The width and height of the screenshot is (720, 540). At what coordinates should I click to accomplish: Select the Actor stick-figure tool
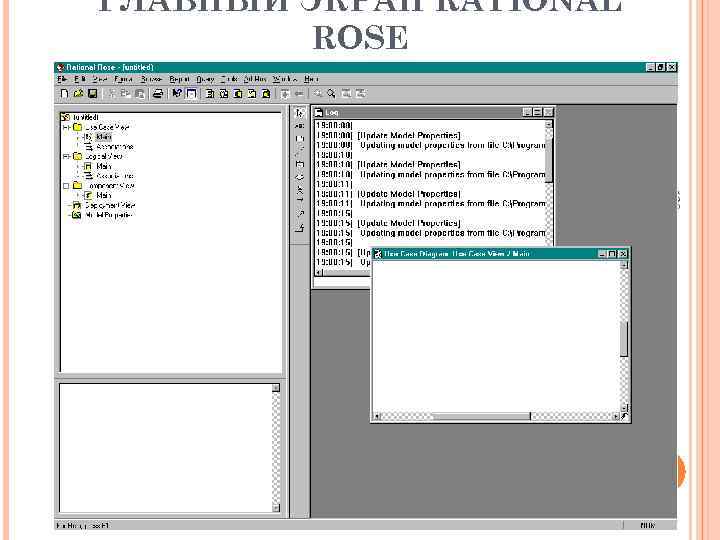pos(299,189)
